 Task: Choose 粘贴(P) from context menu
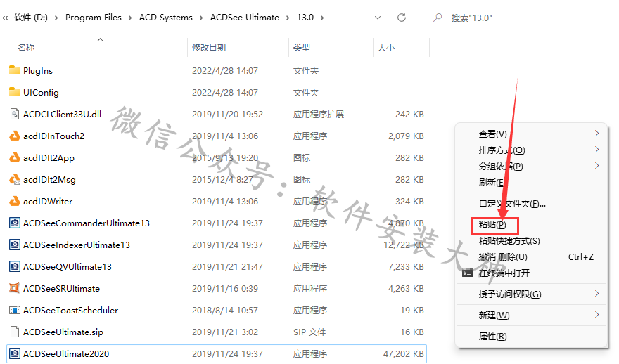[492, 224]
